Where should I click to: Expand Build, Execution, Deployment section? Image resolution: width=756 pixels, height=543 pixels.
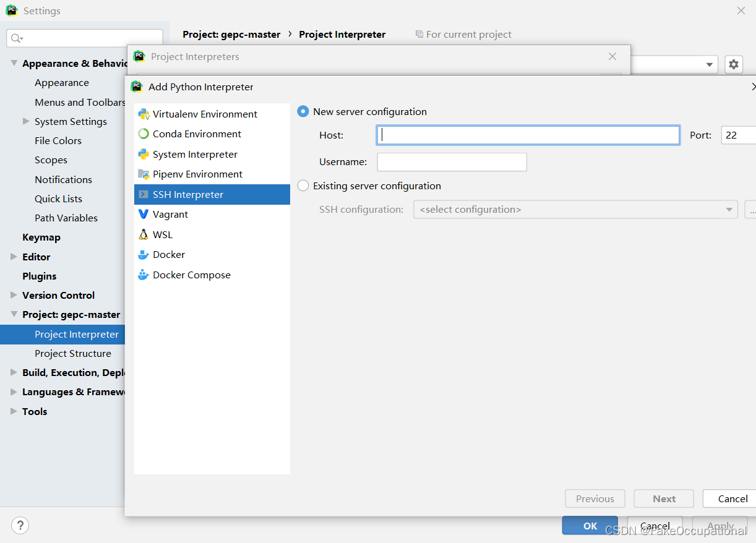click(14, 372)
